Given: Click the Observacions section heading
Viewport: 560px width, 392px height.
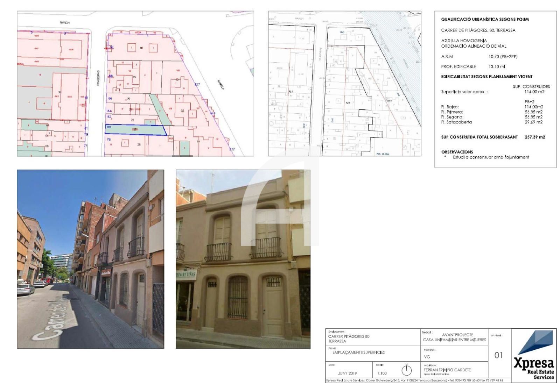Looking at the screenshot, I should click(457, 152).
